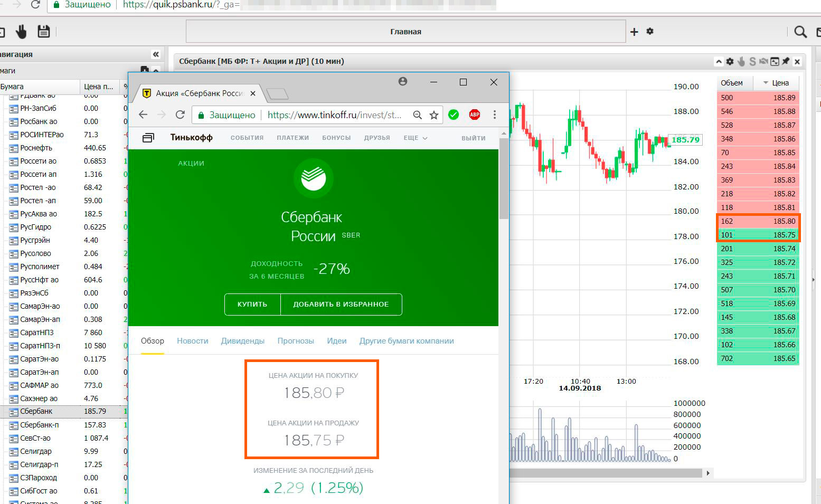
Task: Click the hand icon in chart panel header
Action: click(741, 62)
